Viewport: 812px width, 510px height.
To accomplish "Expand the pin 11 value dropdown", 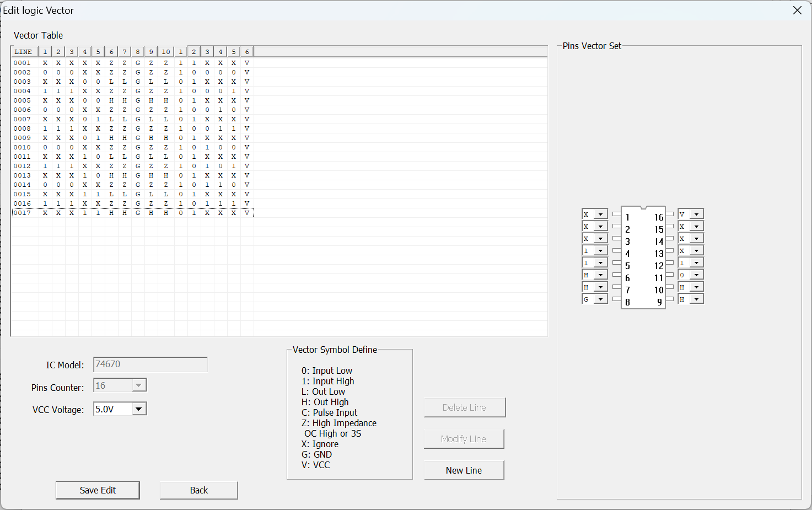I will [696, 275].
